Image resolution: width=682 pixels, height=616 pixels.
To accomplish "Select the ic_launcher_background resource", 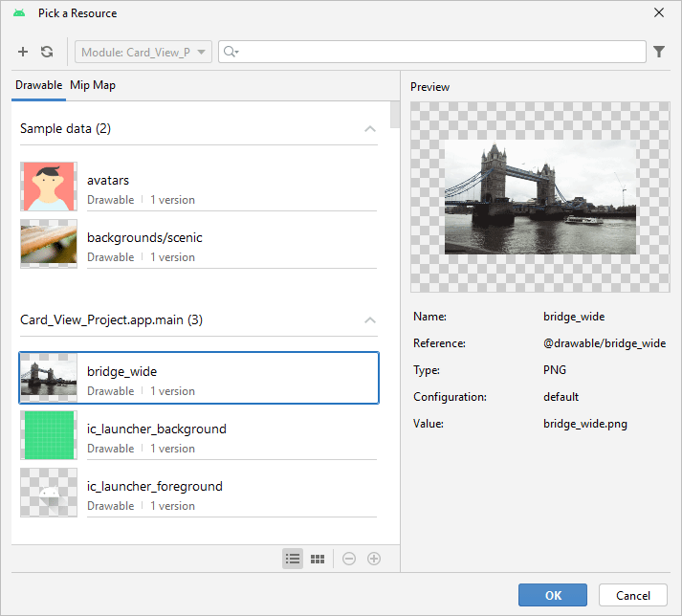I will [x=157, y=429].
